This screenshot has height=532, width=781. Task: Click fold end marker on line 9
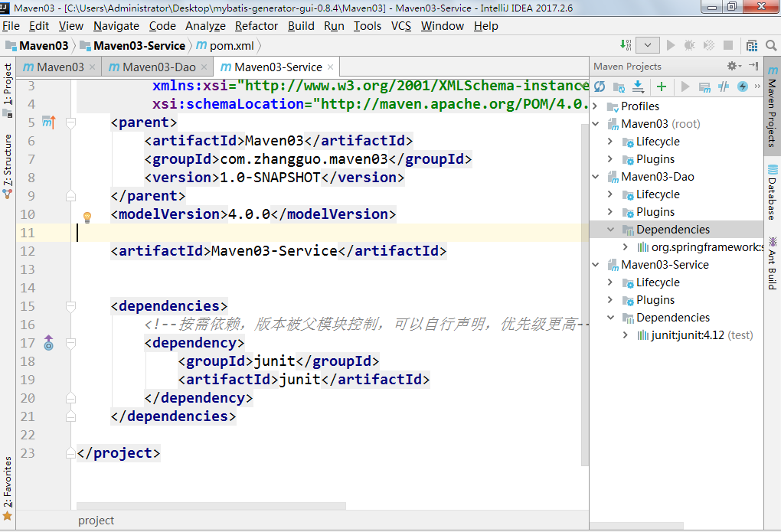point(70,196)
